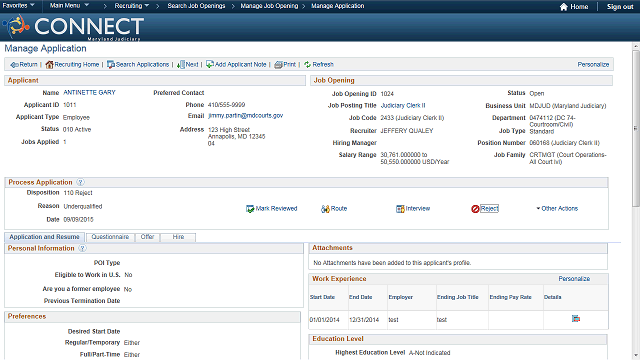The width and height of the screenshot is (640, 360).
Task: Sort by Start Date column header
Action: tap(322, 297)
